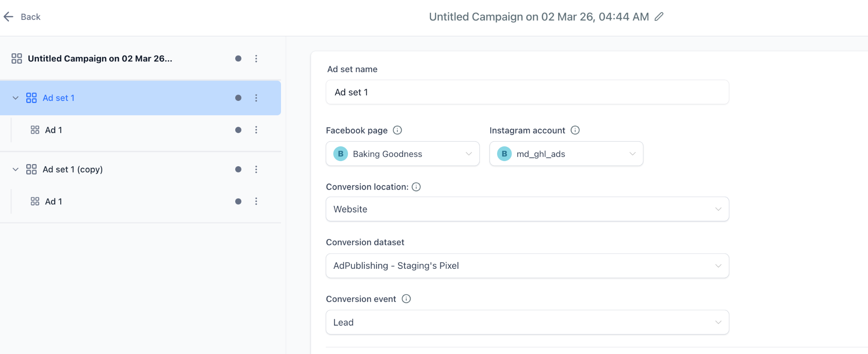Click status dot on Ad set 1 (copy) row

click(x=238, y=169)
